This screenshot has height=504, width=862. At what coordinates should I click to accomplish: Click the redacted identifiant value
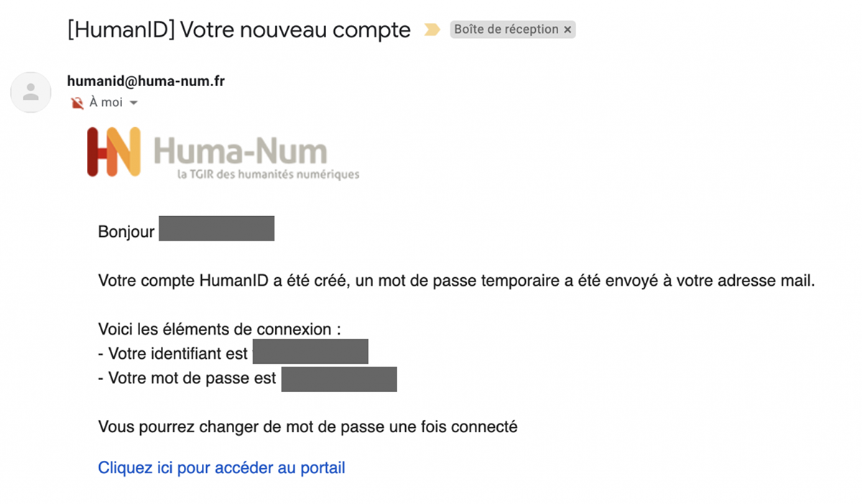point(310,353)
